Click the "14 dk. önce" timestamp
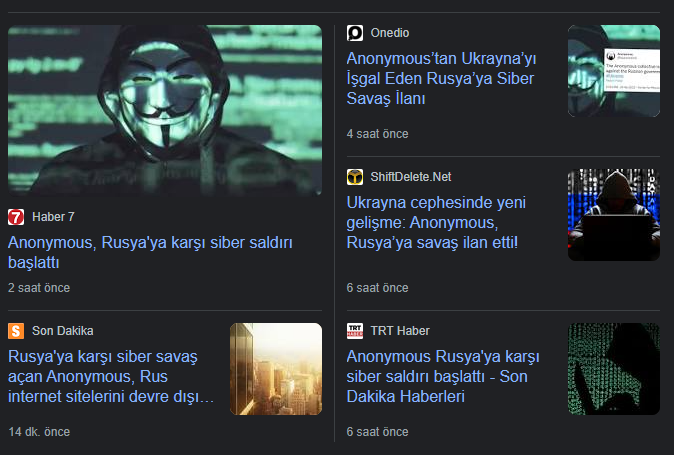 point(39,432)
